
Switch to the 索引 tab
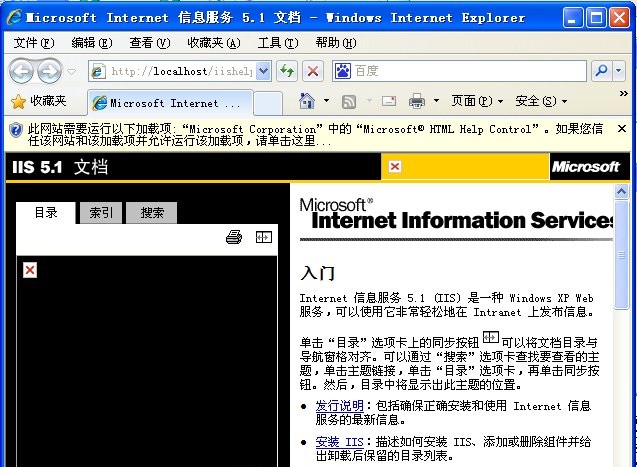click(101, 212)
